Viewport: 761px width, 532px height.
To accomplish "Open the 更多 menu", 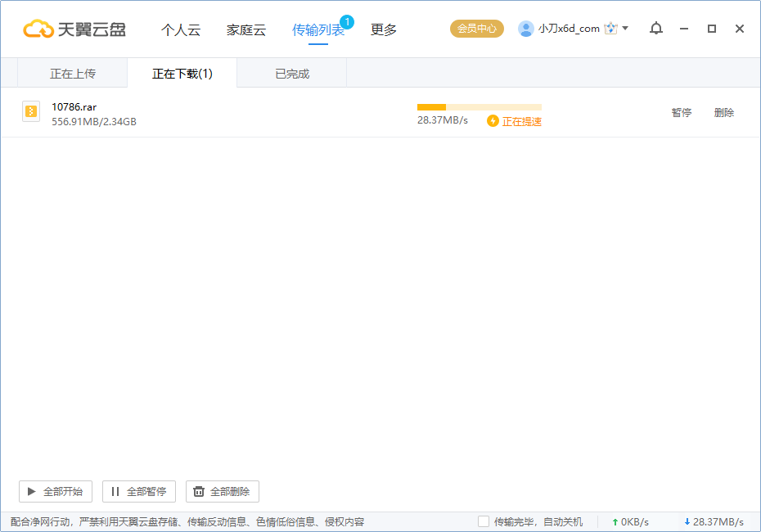I will (382, 28).
